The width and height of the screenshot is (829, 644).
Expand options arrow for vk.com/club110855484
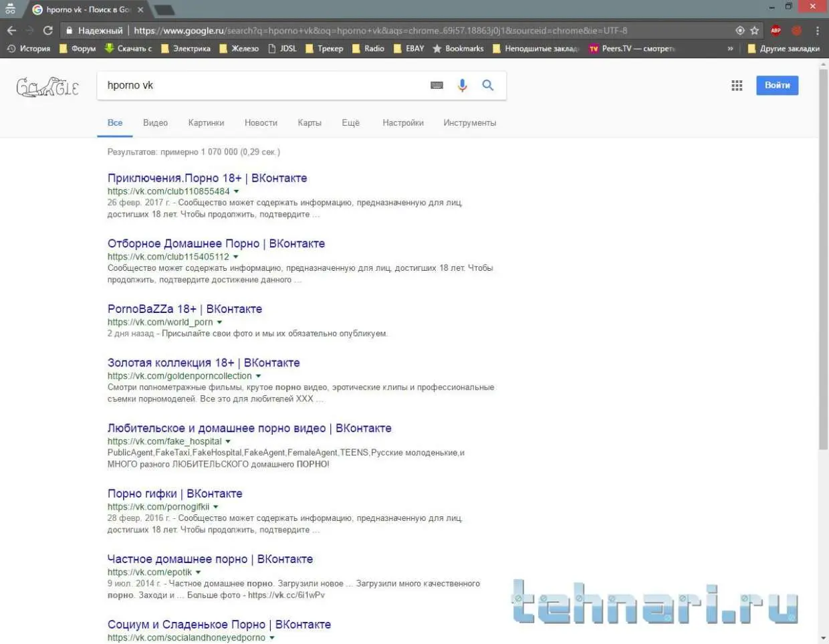236,192
